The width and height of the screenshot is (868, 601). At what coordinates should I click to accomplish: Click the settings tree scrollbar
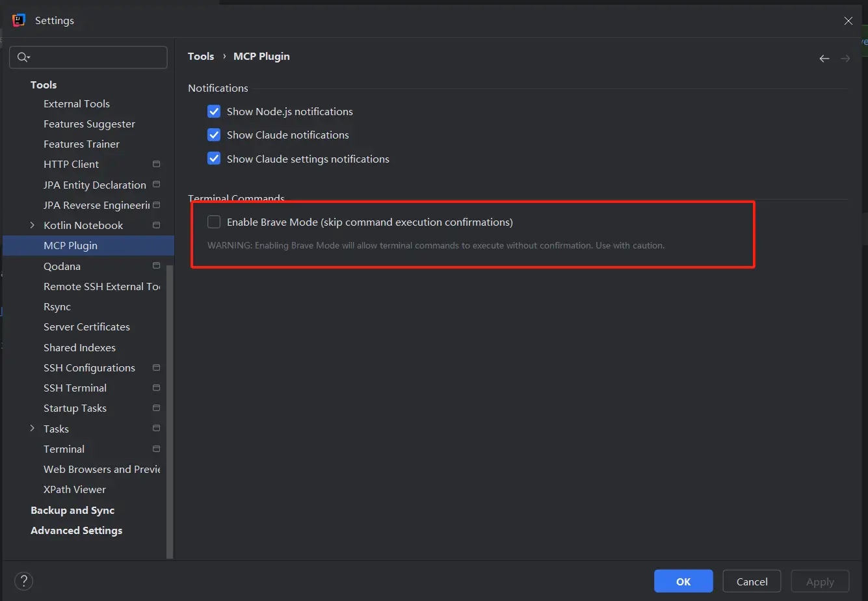click(170, 411)
